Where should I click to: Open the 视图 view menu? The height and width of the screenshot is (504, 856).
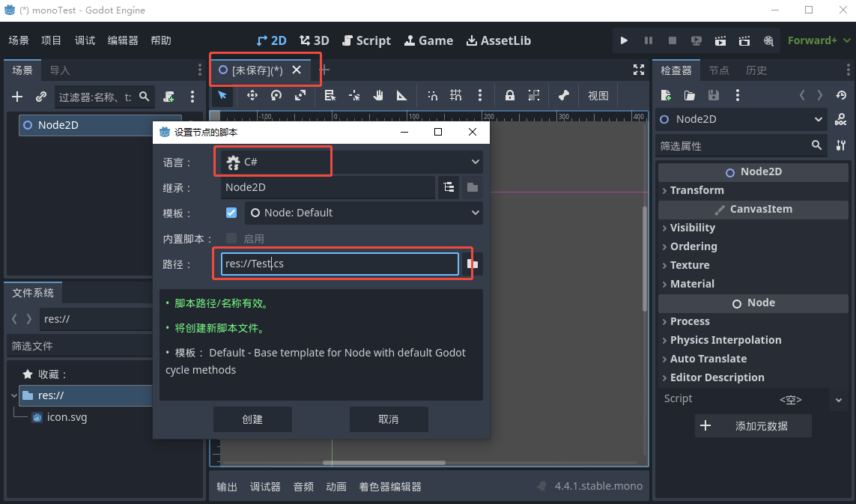coord(598,96)
